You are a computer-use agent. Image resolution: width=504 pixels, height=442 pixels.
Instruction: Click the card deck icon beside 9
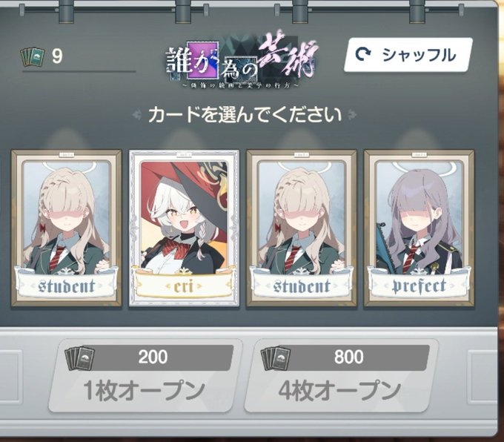[x=33, y=57]
